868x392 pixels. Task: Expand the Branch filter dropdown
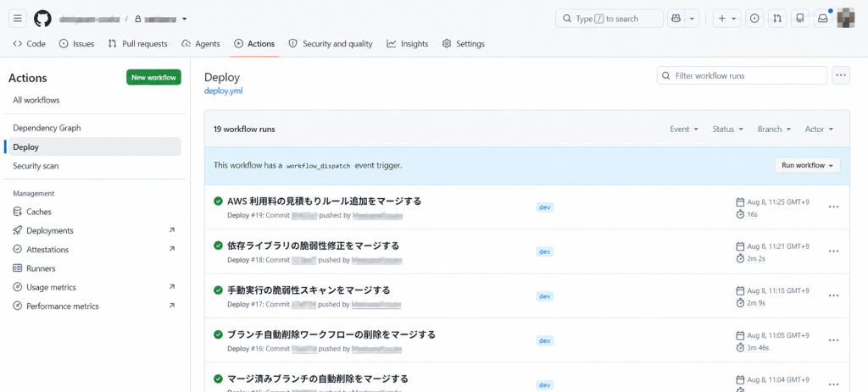(774, 129)
